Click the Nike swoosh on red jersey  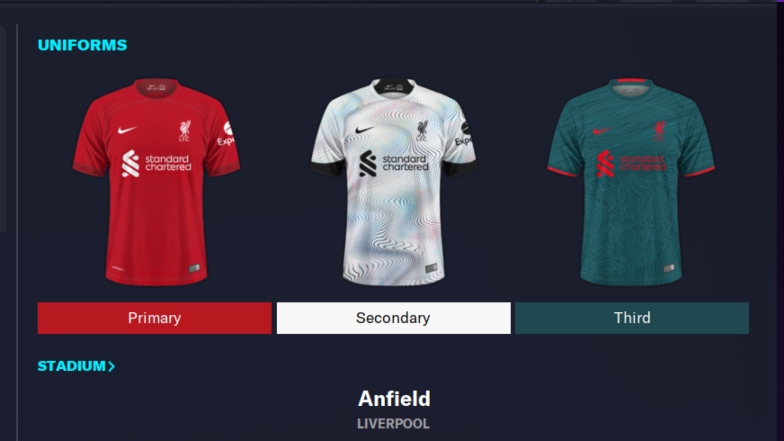click(127, 130)
